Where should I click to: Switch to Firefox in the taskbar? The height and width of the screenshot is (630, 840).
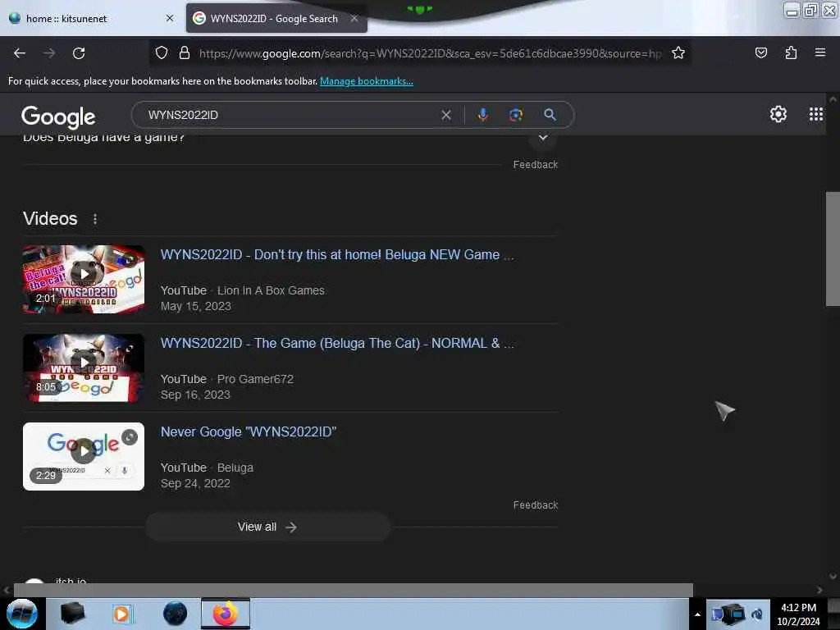[x=226, y=614]
